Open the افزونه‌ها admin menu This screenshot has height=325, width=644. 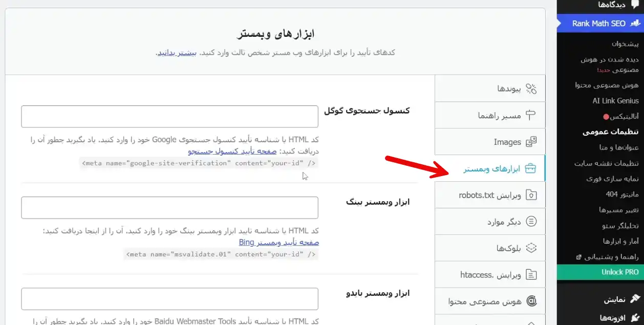click(x=600, y=318)
